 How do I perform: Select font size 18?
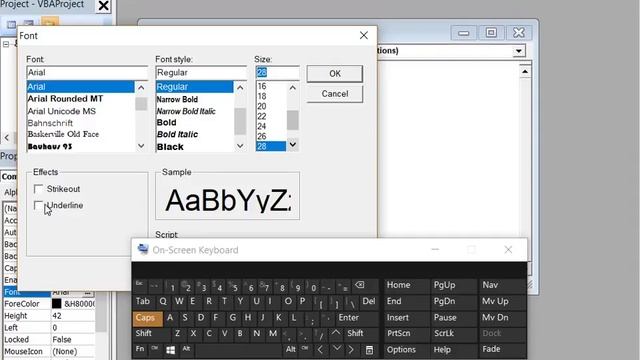click(262, 96)
